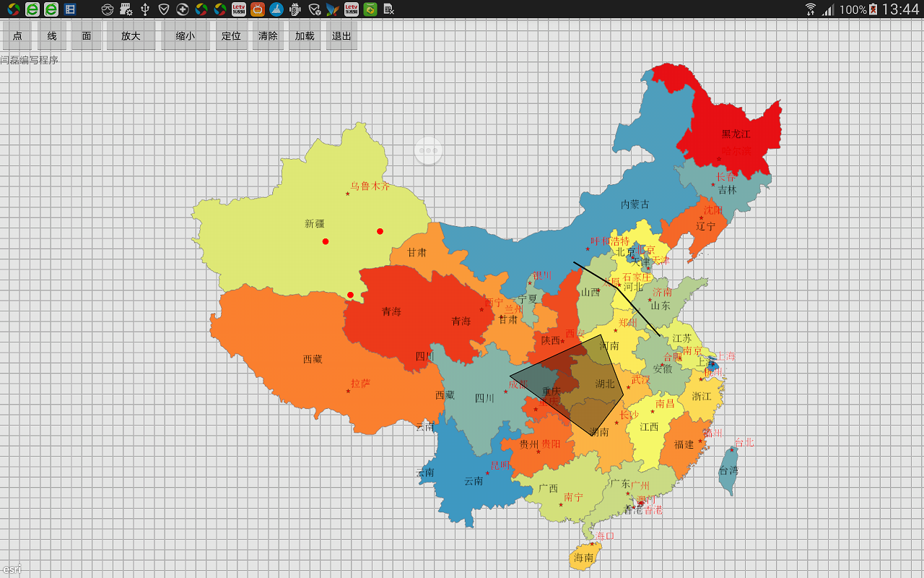Tap the 点 (point) drawing button
This screenshot has width=924, height=578.
coord(17,35)
